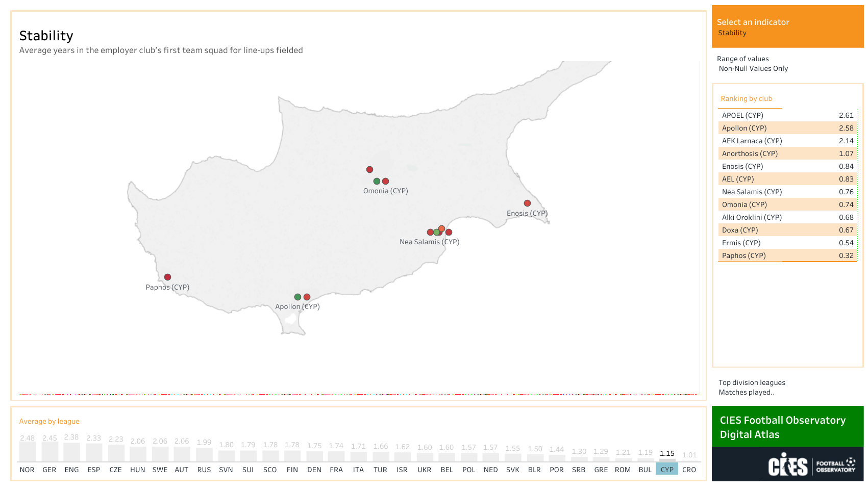868x491 pixels.
Task: Select the Anorthosis (CYP) ranking row
Action: coord(787,153)
